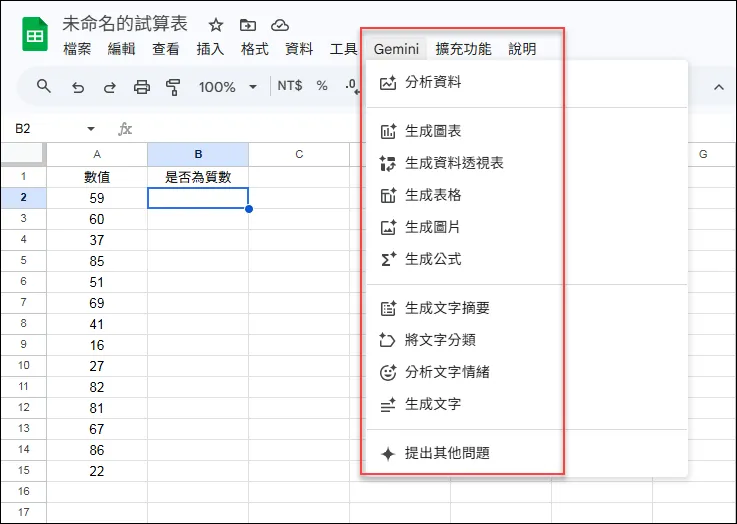The width and height of the screenshot is (737, 524).
Task: Choose 生成圖片 option
Action: click(526, 227)
